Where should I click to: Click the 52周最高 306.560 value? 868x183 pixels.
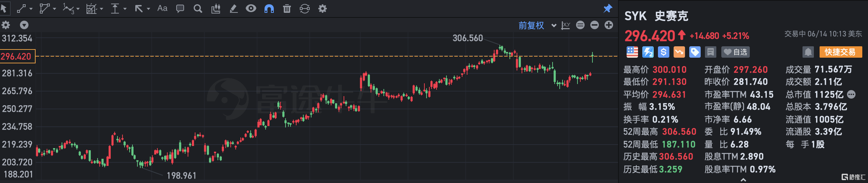pos(679,132)
